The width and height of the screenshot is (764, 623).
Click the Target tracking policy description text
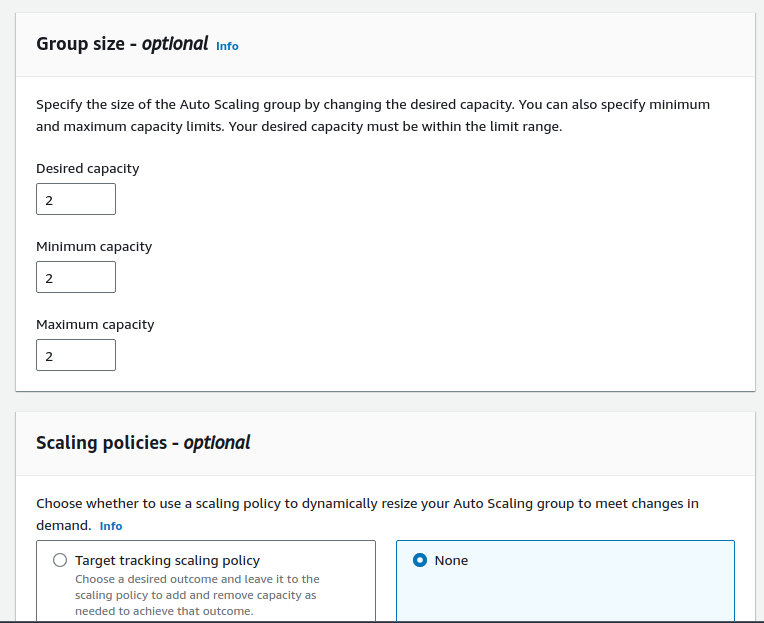(196, 595)
